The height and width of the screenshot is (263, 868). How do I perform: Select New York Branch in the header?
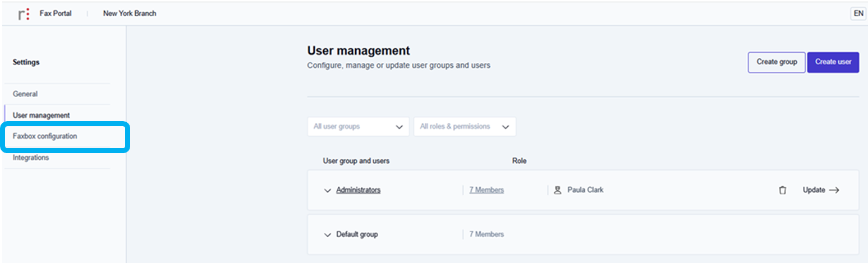(x=130, y=13)
